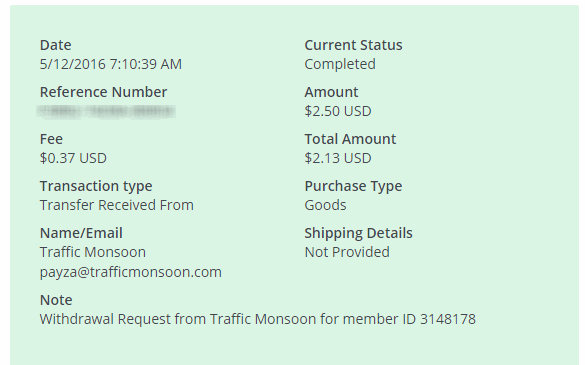Select the $0.37 USD fee value
The height and width of the screenshot is (365, 585).
tap(73, 158)
